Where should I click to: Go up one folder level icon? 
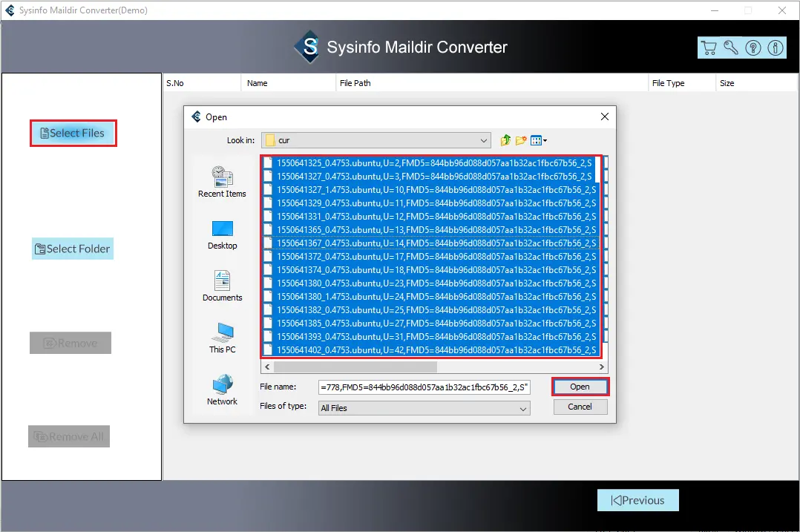505,140
